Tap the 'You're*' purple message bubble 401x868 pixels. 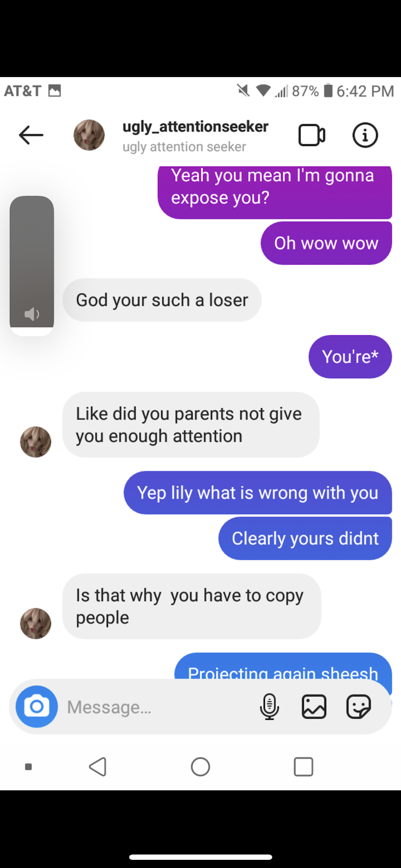click(x=350, y=356)
